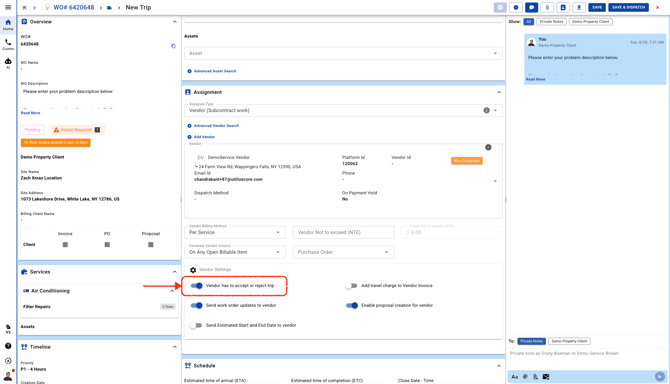Viewport: 670px width, 384px height.
Task: Click the SAVE button
Action: [597, 7]
